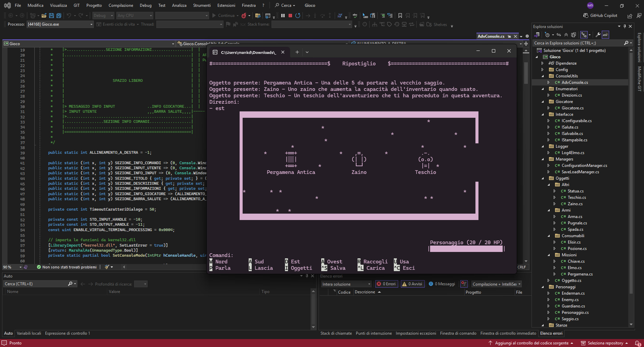Image resolution: width=644 pixels, height=347 pixels.
Task: Toggle Preview Selected Items in Solution Explorer
Action: [x=605, y=35]
